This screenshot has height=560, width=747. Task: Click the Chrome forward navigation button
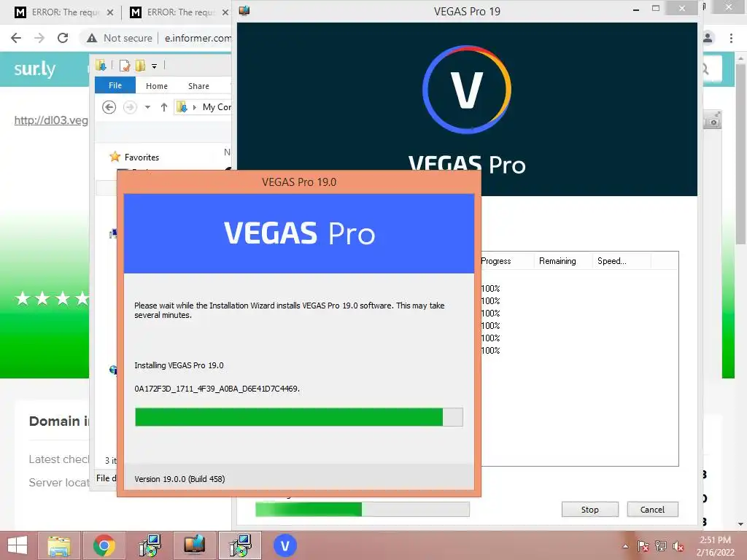pyautogui.click(x=39, y=38)
